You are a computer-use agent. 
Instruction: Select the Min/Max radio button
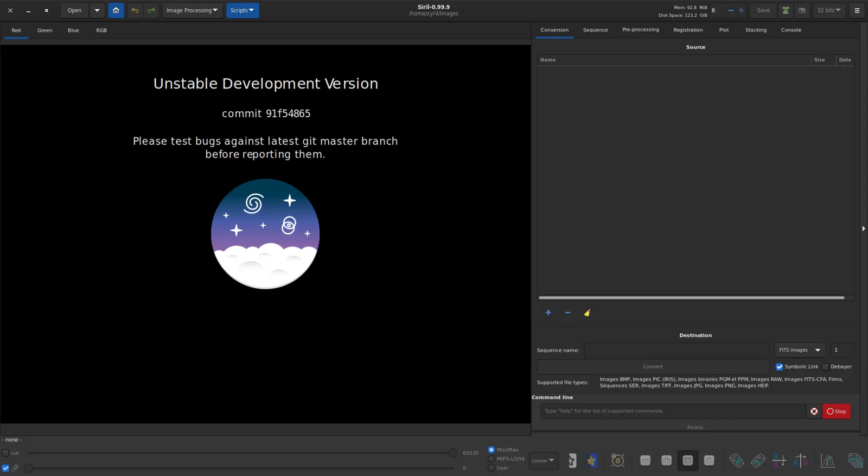tap(492, 450)
